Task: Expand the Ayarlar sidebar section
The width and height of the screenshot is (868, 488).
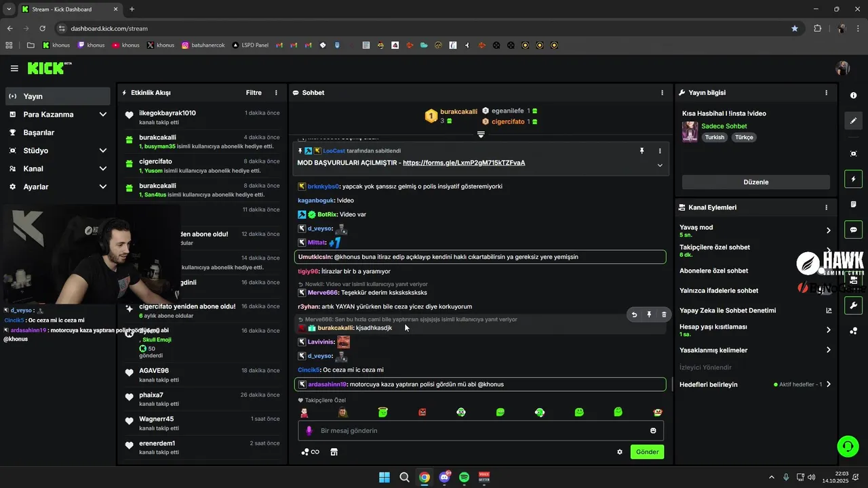Action: tap(58, 186)
